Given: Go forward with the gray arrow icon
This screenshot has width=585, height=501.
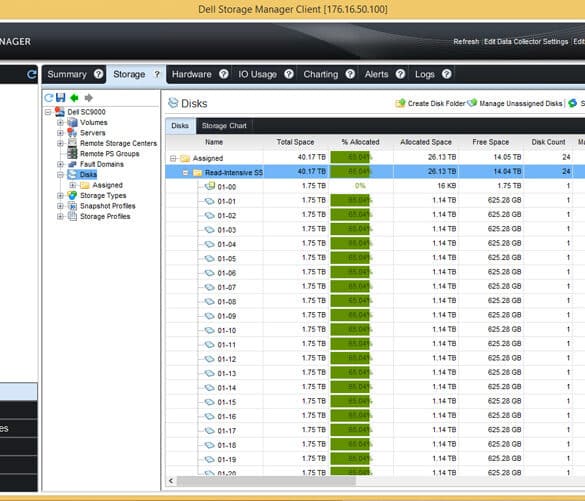Looking at the screenshot, I should [88, 98].
